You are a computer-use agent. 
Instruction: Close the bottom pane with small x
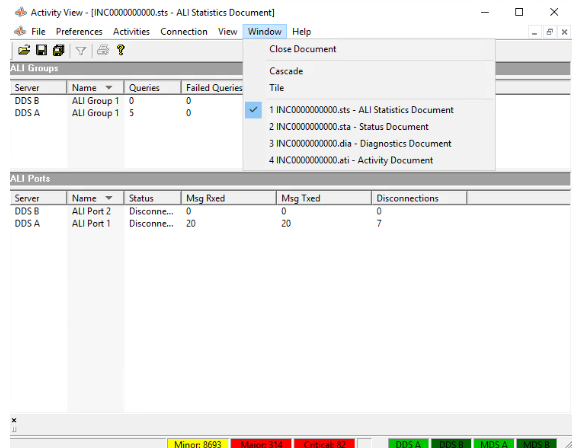tap(14, 420)
